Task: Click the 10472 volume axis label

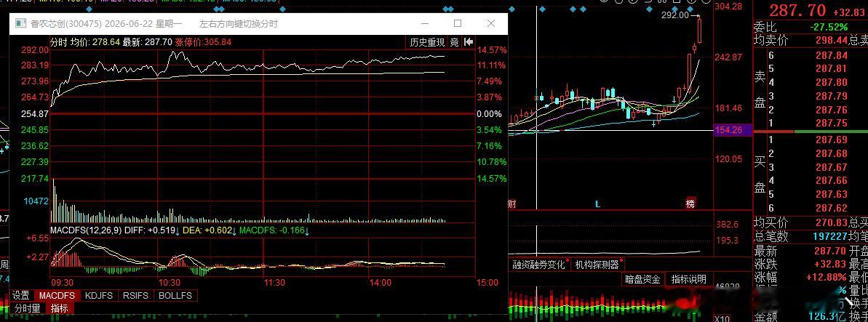Action: 36,201
